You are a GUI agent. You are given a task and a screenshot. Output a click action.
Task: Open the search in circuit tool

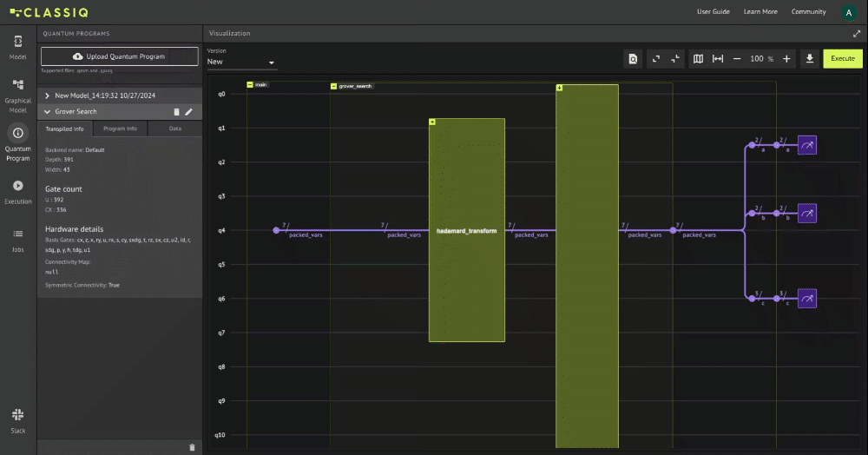point(633,59)
